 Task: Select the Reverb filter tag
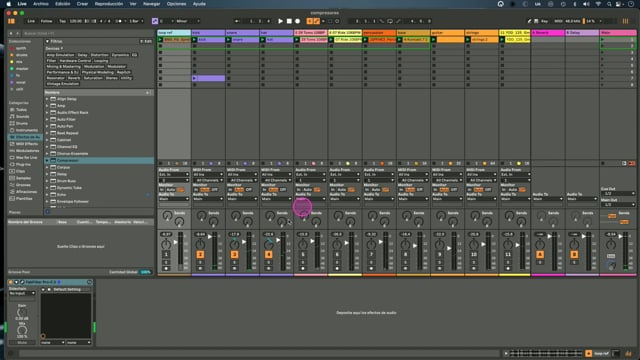click(74, 78)
